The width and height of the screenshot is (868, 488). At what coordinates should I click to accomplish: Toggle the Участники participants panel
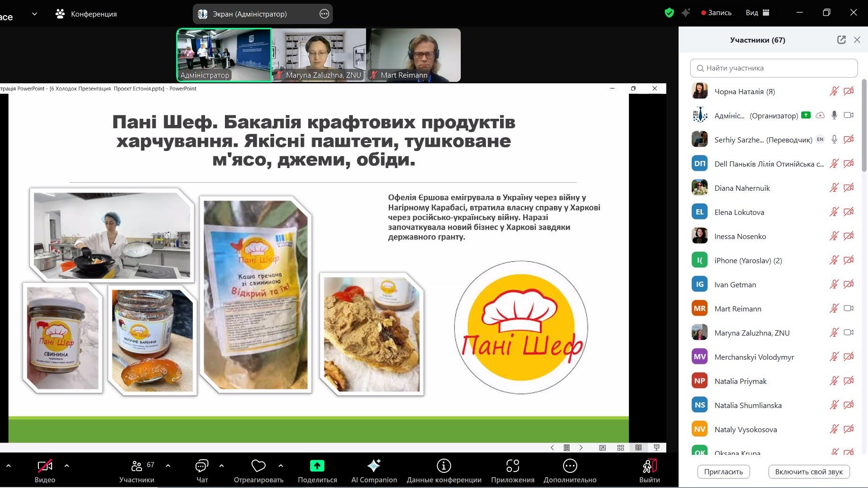click(x=137, y=467)
